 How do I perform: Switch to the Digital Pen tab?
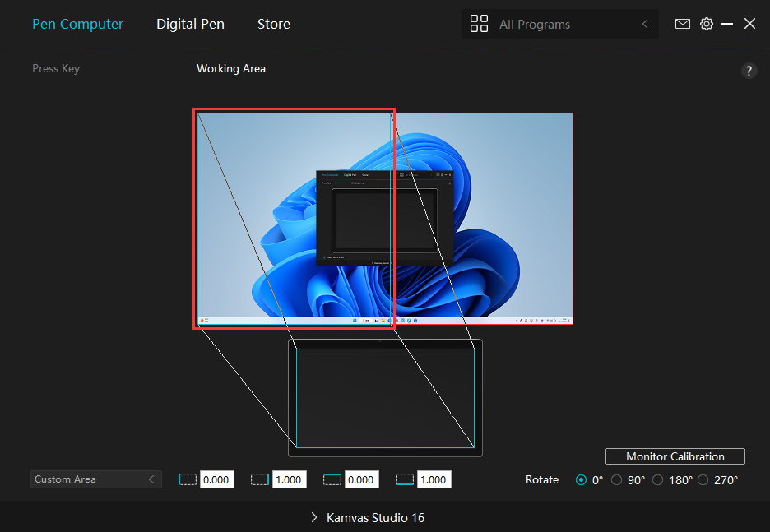click(190, 24)
